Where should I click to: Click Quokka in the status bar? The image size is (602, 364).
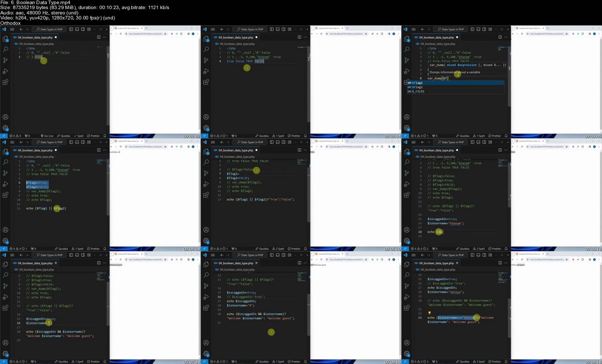pyautogui.click(x=64, y=136)
